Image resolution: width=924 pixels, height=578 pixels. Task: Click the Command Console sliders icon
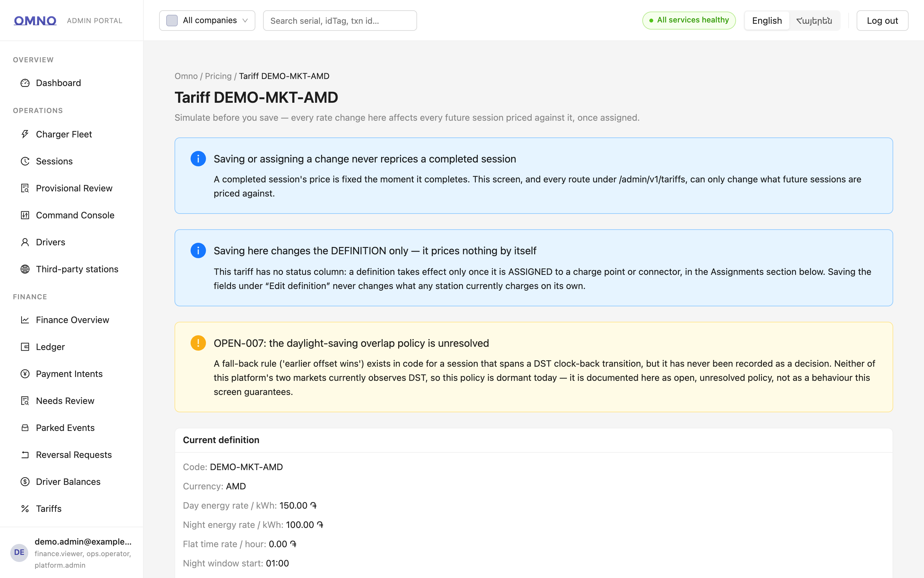click(x=25, y=215)
